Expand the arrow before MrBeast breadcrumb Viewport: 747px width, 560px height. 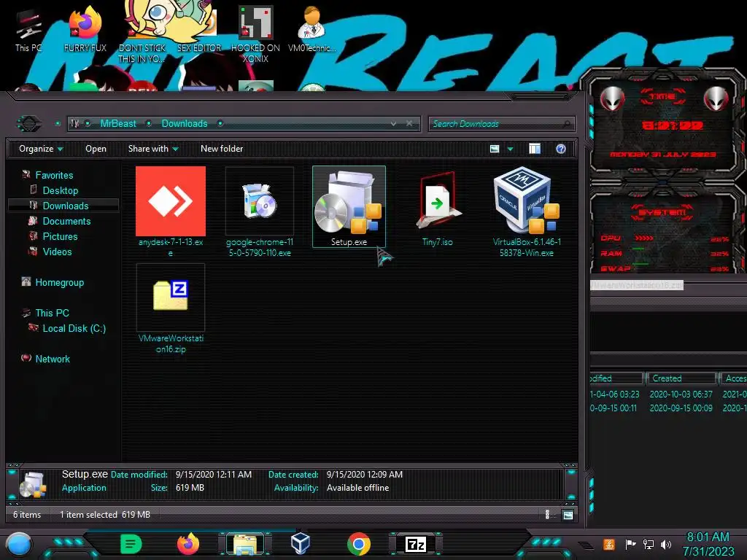88,124
